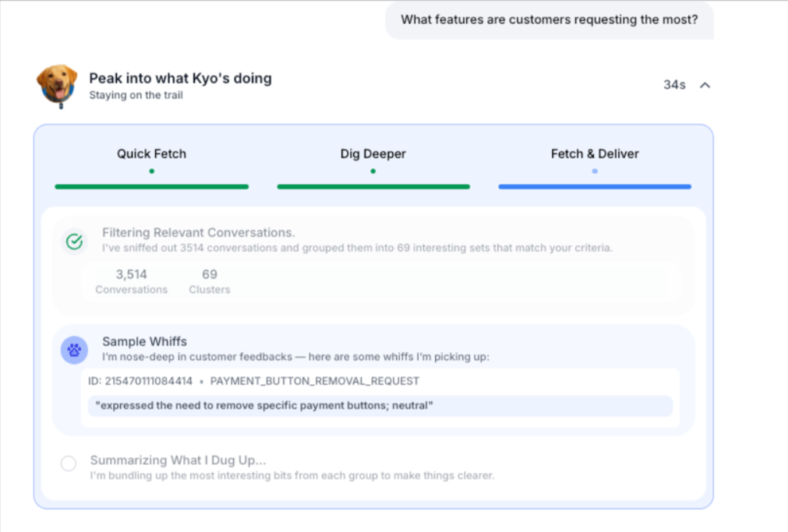Image resolution: width=788 pixels, height=532 pixels.
Task: Switch to the Quick Fetch tab
Action: click(151, 153)
